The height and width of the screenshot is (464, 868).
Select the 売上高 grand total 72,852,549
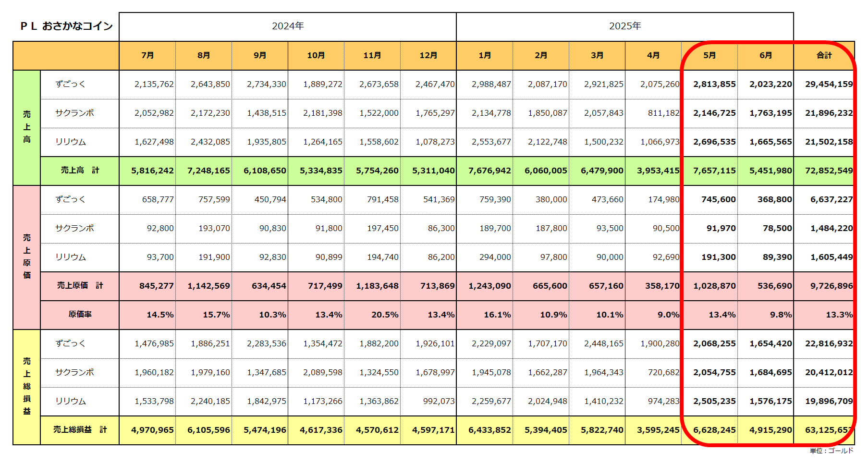pos(829,171)
